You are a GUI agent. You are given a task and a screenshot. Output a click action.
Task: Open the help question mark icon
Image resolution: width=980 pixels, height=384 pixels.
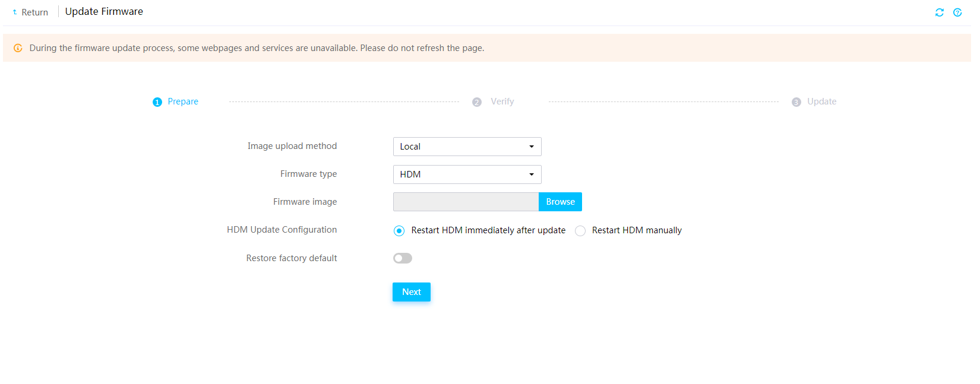pyautogui.click(x=957, y=12)
